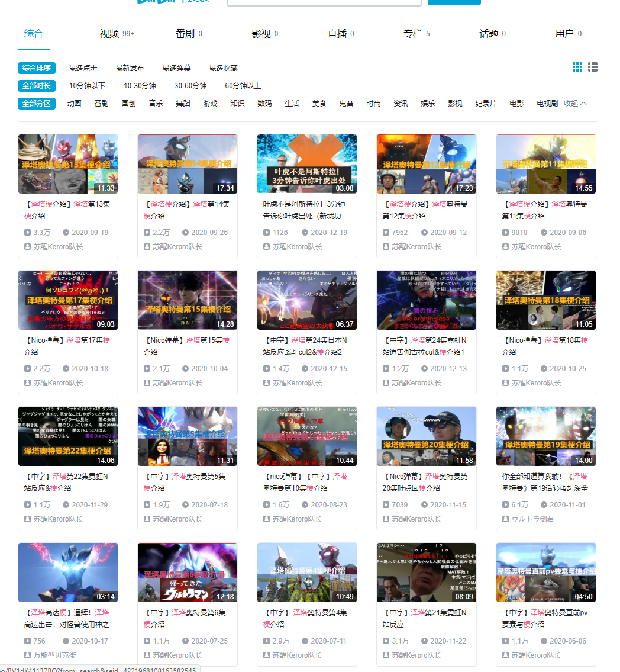Filter by 时尚 category
The image size is (620, 672).
tap(373, 103)
